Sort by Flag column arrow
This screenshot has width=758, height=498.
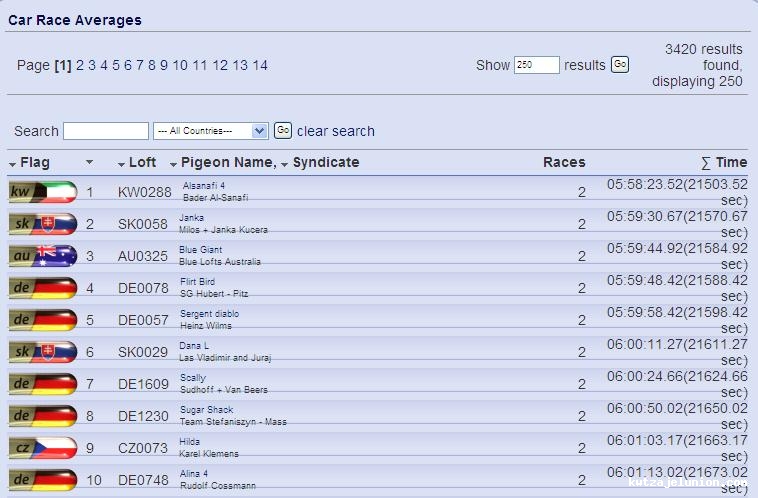[x=13, y=163]
